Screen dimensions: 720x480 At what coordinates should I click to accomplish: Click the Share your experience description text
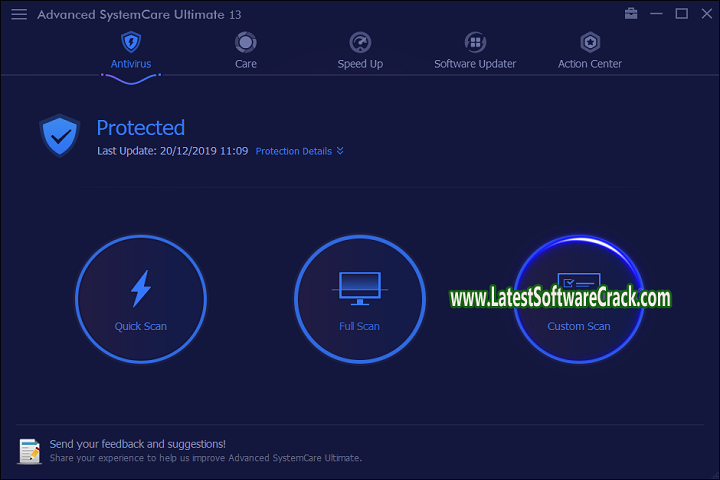206,458
